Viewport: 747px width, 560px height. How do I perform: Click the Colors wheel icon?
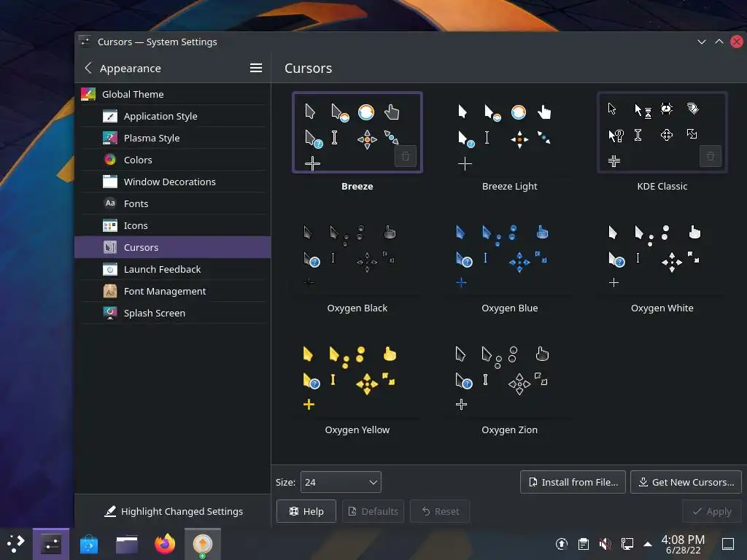click(110, 160)
